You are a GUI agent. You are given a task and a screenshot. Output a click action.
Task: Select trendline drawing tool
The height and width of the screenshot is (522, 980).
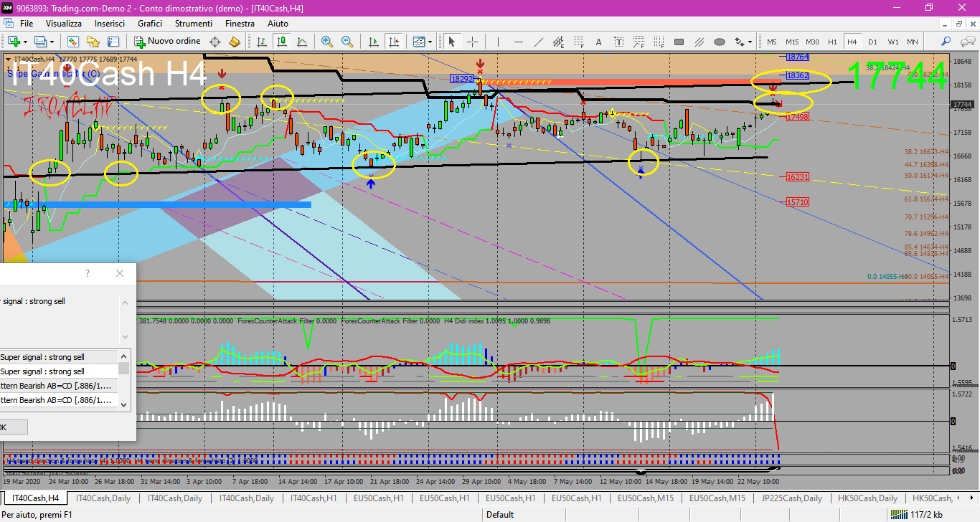click(x=538, y=42)
